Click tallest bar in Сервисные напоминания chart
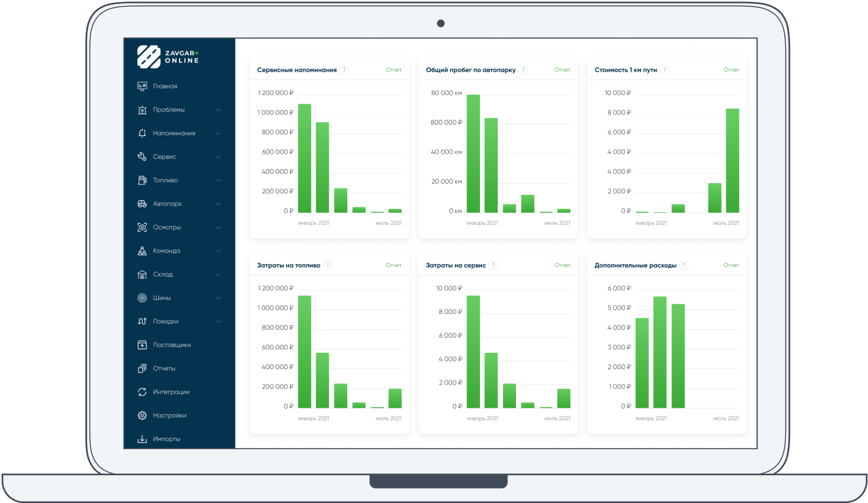Screen dimensions: 868x503 [305, 158]
